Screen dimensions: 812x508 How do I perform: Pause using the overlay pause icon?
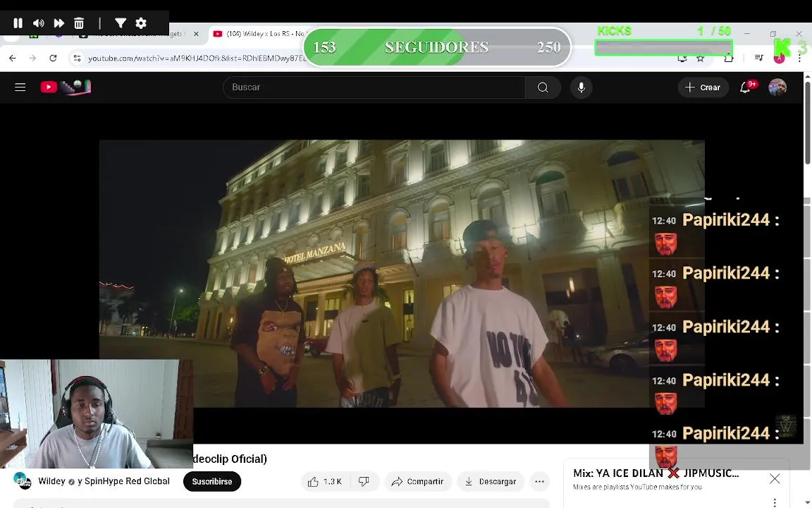click(x=18, y=23)
